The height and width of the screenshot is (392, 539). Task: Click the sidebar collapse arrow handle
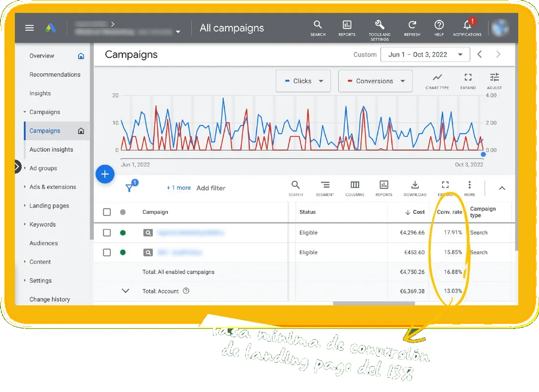(x=17, y=167)
